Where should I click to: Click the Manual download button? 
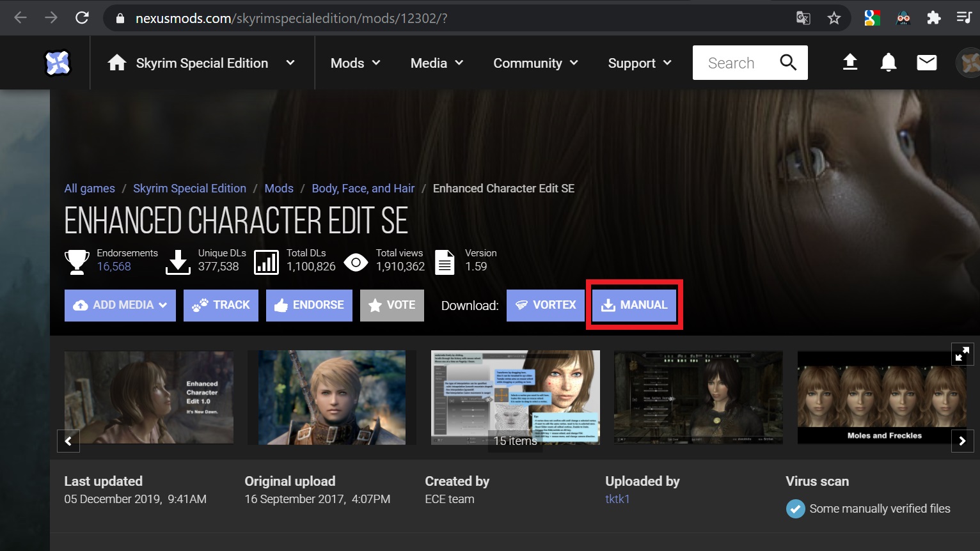634,306
